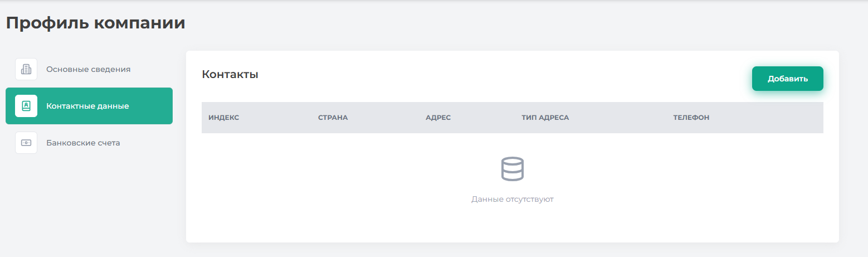Click the Данные отсутствуют message text
The height and width of the screenshot is (257, 868).
[x=512, y=199]
